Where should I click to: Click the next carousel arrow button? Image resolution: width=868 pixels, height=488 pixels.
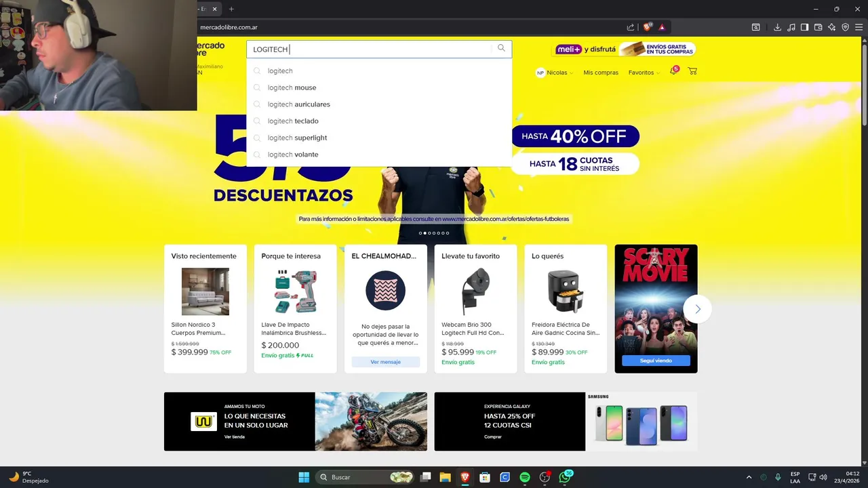(x=697, y=309)
